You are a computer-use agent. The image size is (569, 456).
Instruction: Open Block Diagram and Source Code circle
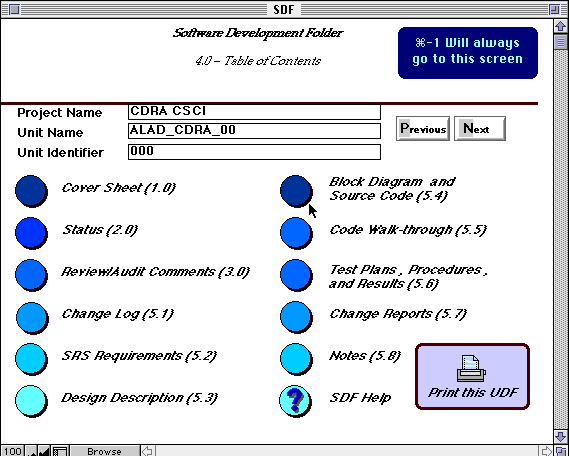pos(296,191)
